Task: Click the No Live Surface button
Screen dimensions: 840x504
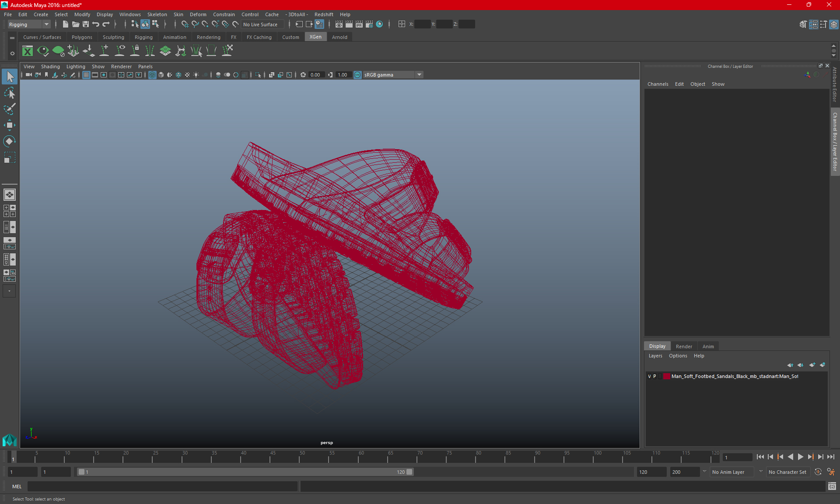Action: point(260,24)
